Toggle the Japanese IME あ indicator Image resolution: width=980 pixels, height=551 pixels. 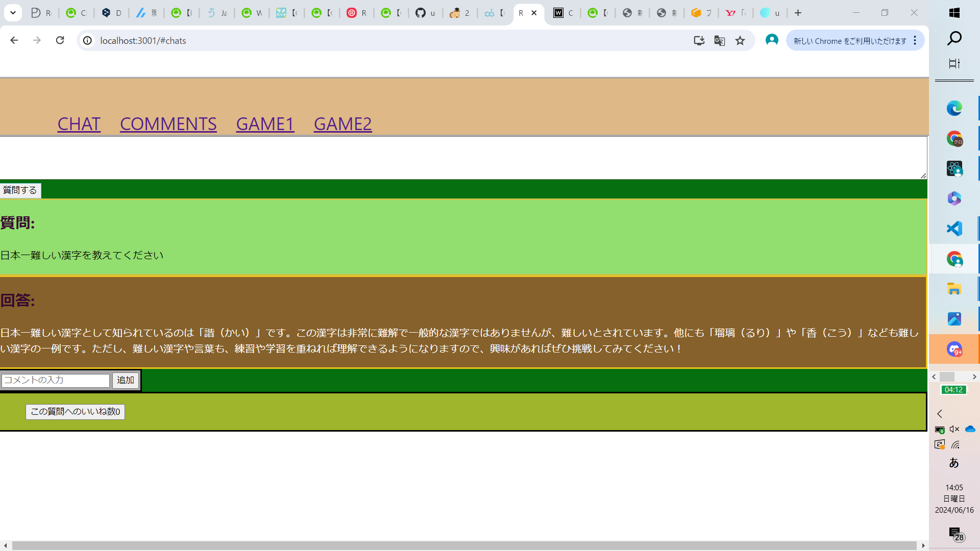(x=953, y=463)
